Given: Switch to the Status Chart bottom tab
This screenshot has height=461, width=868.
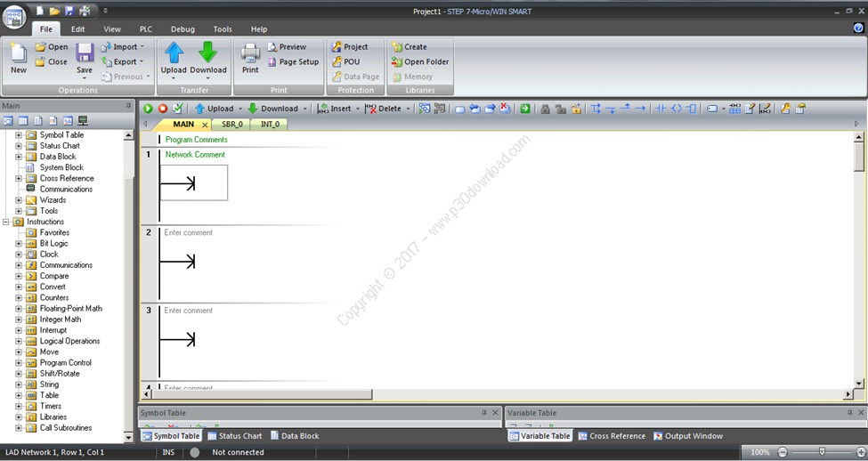Looking at the screenshot, I should coord(235,436).
